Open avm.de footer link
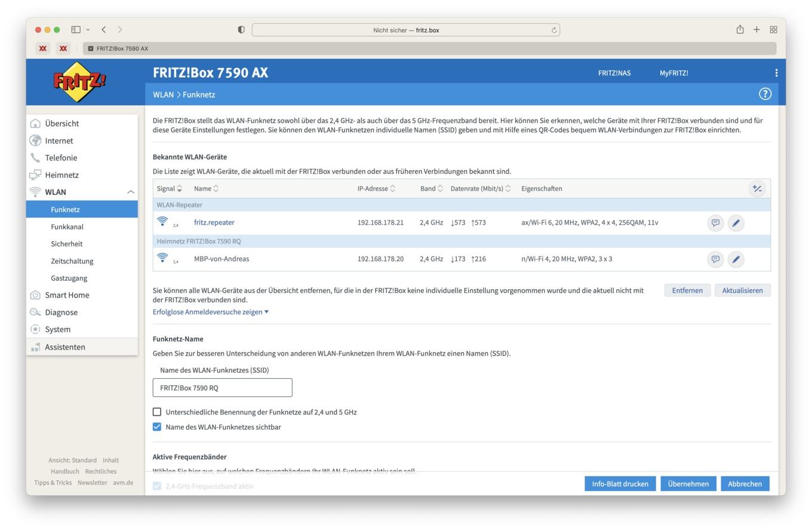 pyautogui.click(x=123, y=483)
